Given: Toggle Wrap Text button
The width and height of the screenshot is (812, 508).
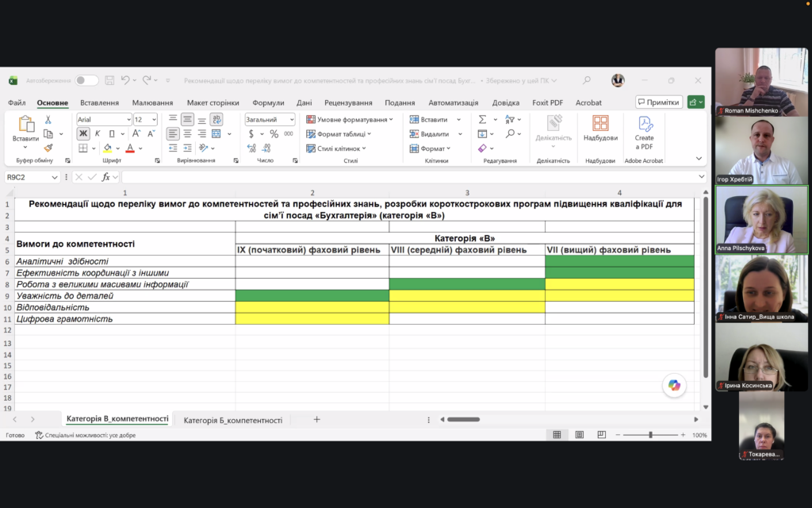Looking at the screenshot, I should click(x=216, y=120).
